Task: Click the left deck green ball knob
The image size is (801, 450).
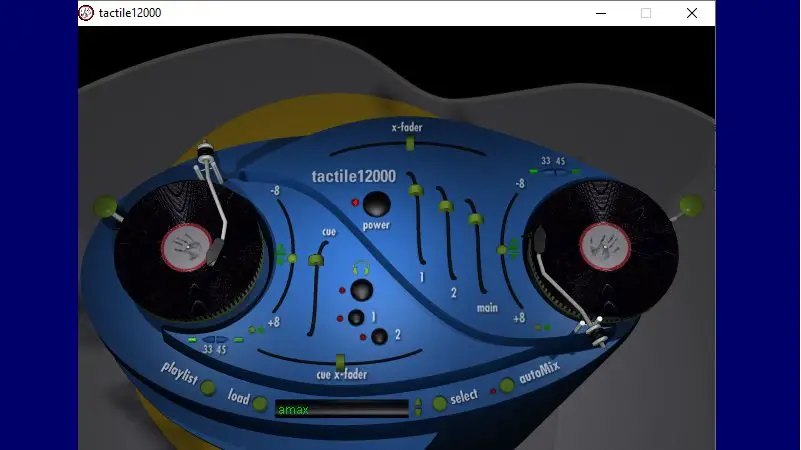Action: tap(106, 206)
